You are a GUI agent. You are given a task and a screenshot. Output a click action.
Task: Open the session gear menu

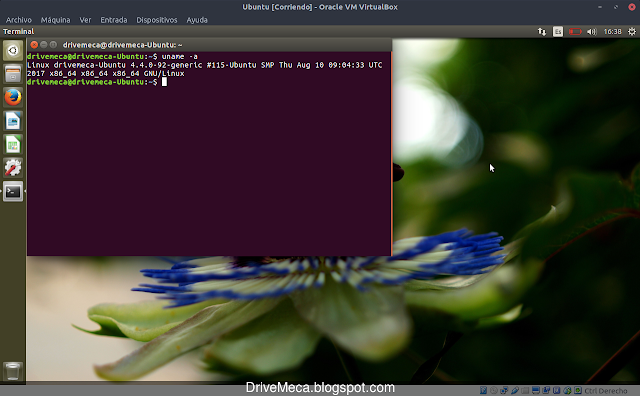point(632,31)
